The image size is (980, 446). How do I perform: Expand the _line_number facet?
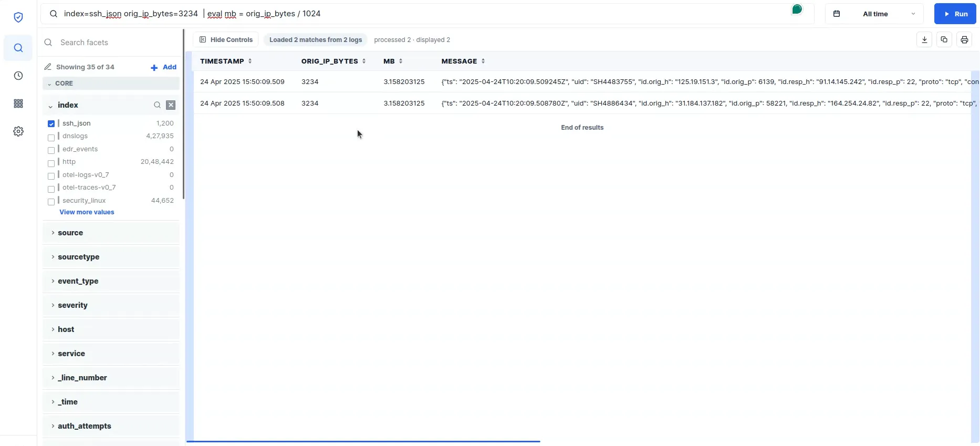[111, 378]
